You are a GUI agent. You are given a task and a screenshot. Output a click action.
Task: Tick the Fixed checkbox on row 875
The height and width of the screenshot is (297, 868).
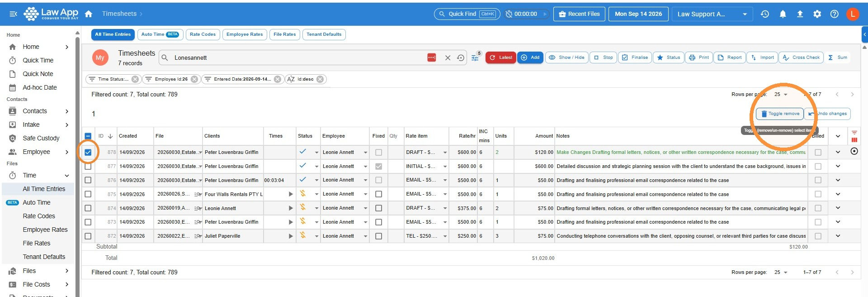378,194
